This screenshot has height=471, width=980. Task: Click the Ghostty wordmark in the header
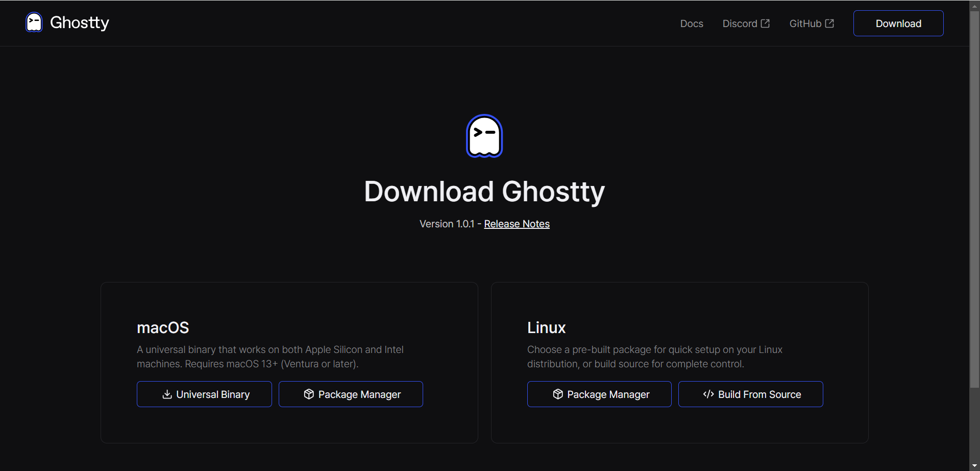tap(80, 22)
